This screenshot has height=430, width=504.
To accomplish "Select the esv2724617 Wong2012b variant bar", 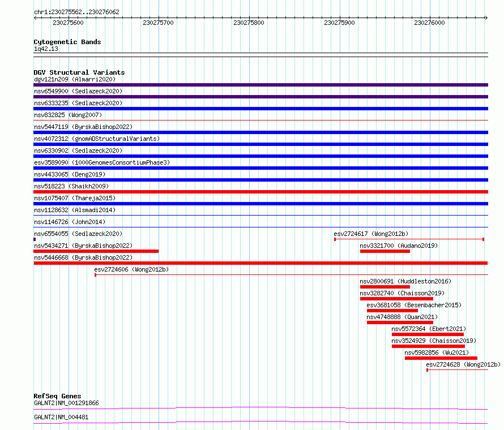I will click(x=409, y=239).
